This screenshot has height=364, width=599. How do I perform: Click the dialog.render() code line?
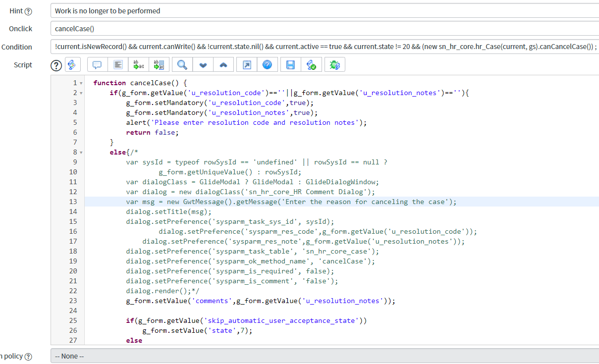[163, 291]
